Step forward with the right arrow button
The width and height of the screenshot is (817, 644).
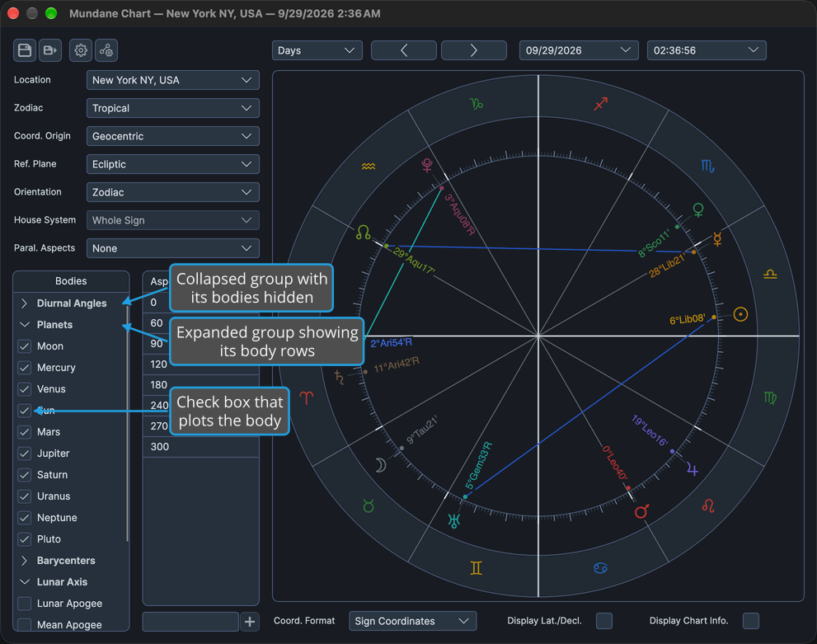point(474,50)
